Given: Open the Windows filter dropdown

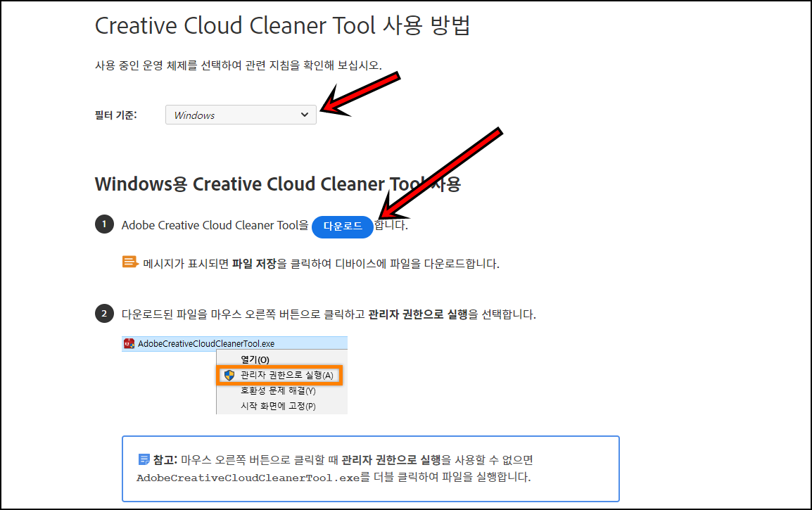Looking at the screenshot, I should pos(241,115).
